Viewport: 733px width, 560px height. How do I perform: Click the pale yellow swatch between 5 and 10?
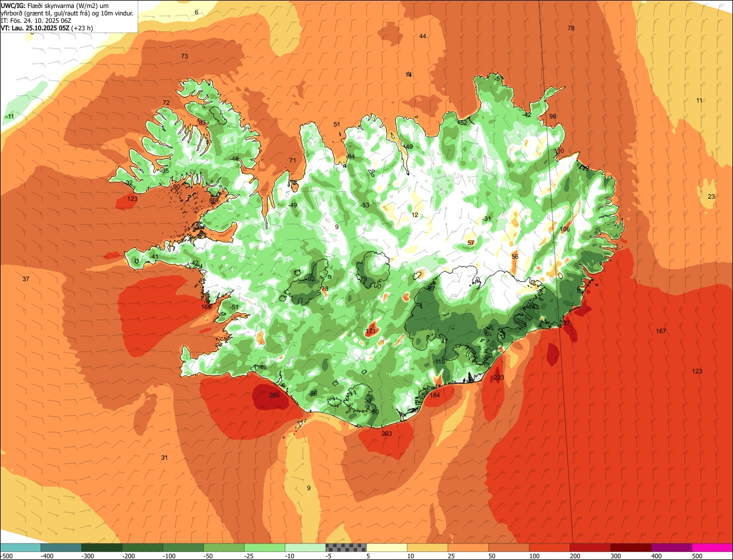pyautogui.click(x=387, y=547)
